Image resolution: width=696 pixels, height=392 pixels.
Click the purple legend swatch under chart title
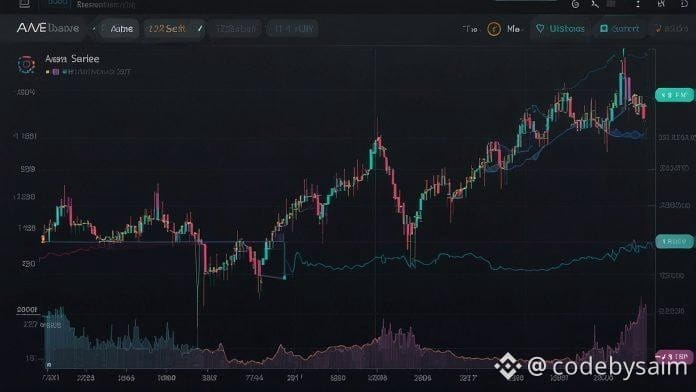click(56, 71)
